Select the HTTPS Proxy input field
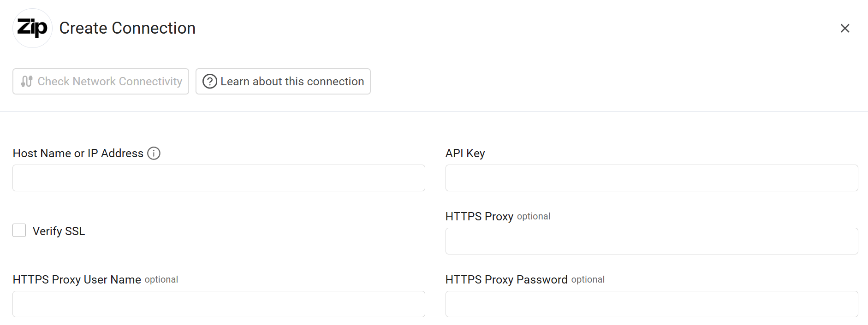Screen dimensions: 868x325 651,241
